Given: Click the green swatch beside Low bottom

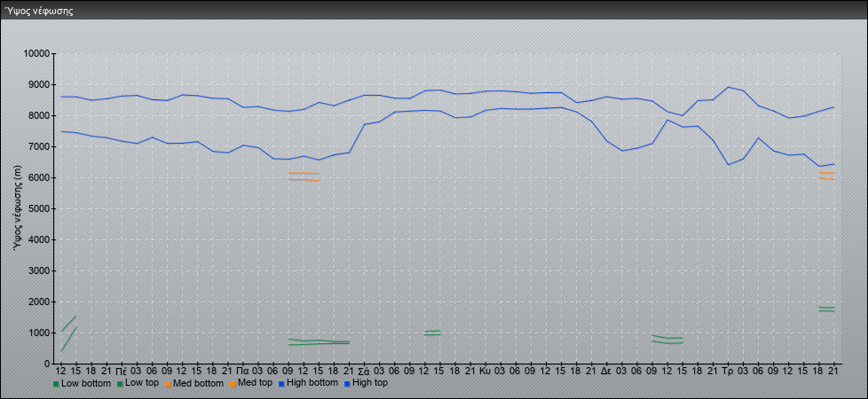Looking at the screenshot, I should [x=56, y=384].
